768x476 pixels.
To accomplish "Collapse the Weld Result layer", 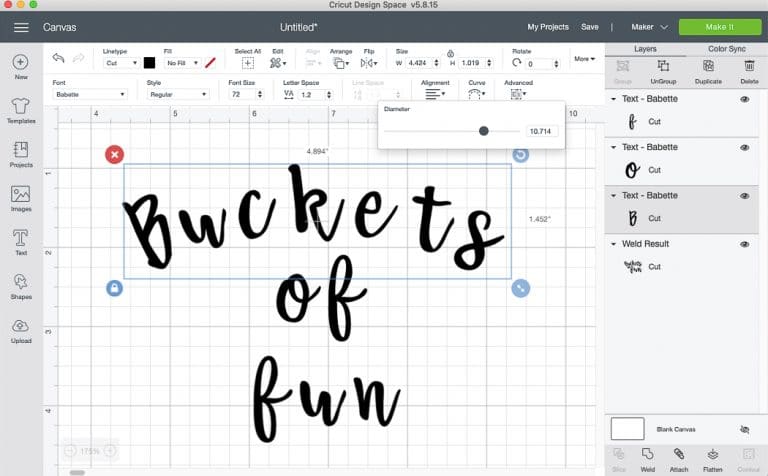I will pos(614,244).
